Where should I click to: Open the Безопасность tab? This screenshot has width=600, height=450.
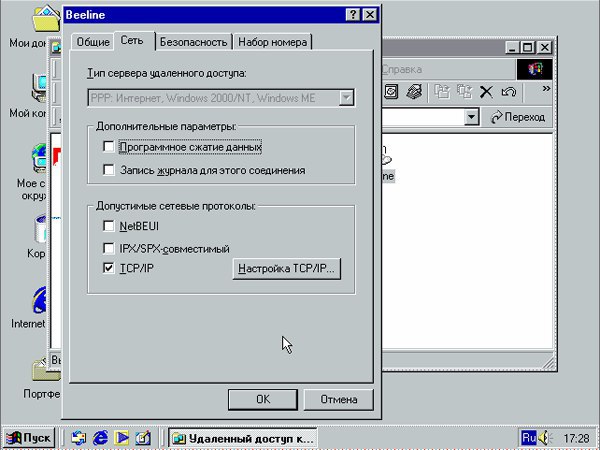click(193, 42)
